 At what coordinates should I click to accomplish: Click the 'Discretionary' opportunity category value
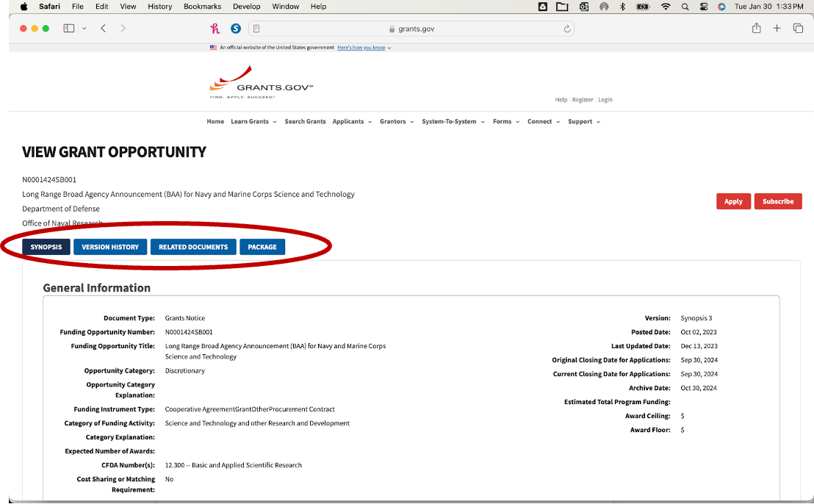tap(185, 371)
